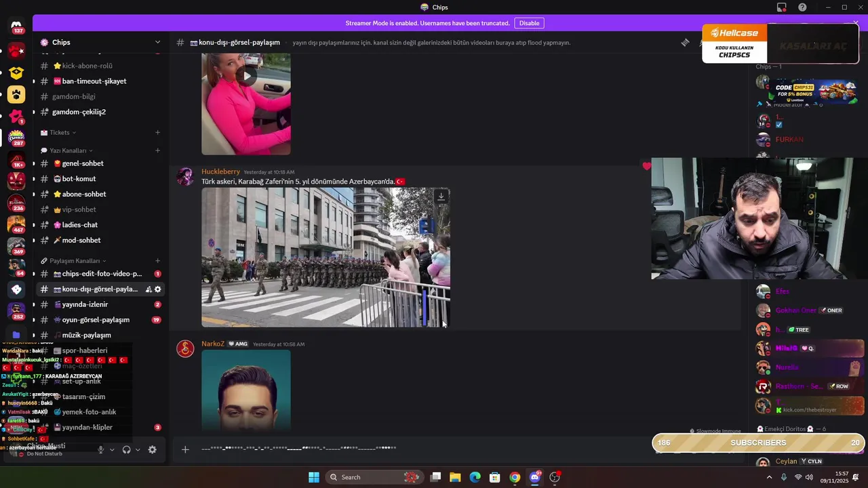Click the threads icon in channel header
This screenshot has height=488, width=868.
[x=685, y=42]
